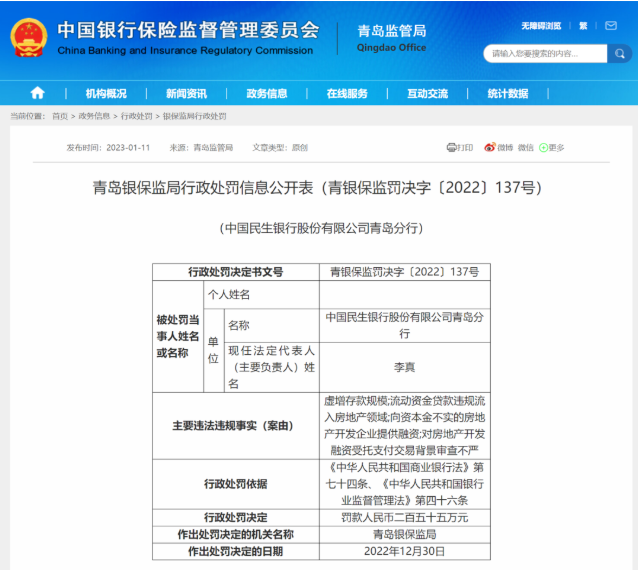The image size is (638, 570).
Task: Focus the search input field
Action: [545, 54]
